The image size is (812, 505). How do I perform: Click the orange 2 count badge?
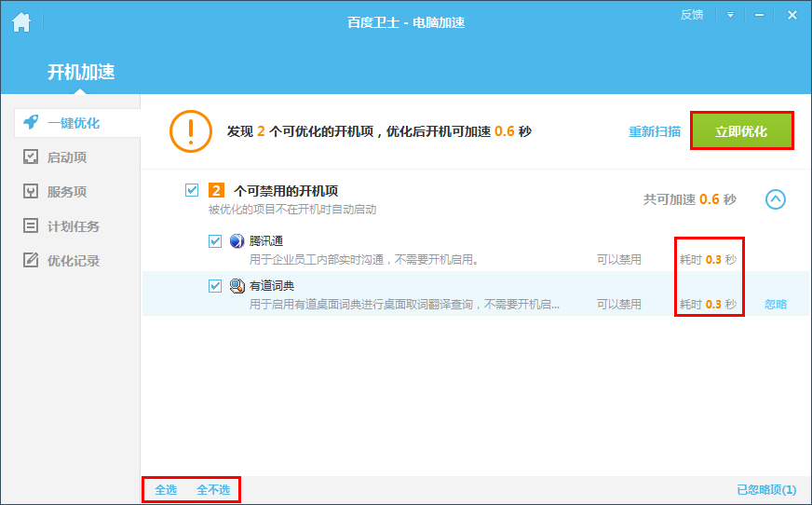[x=216, y=191]
